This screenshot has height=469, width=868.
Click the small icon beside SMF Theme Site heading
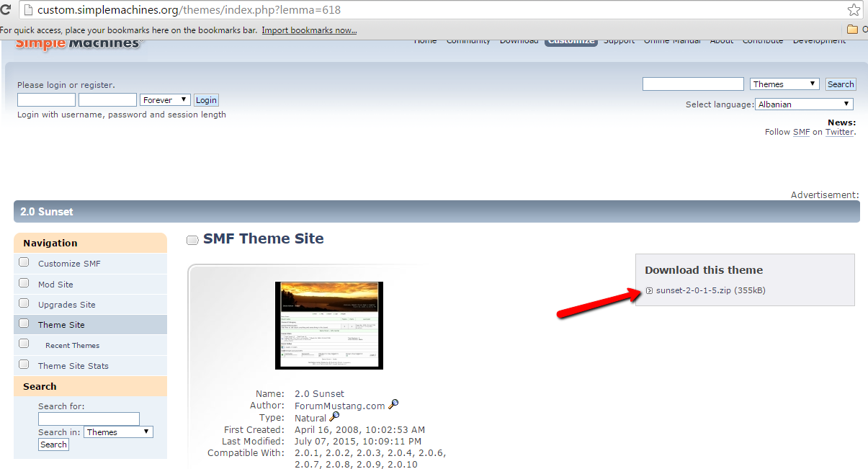[x=192, y=240]
